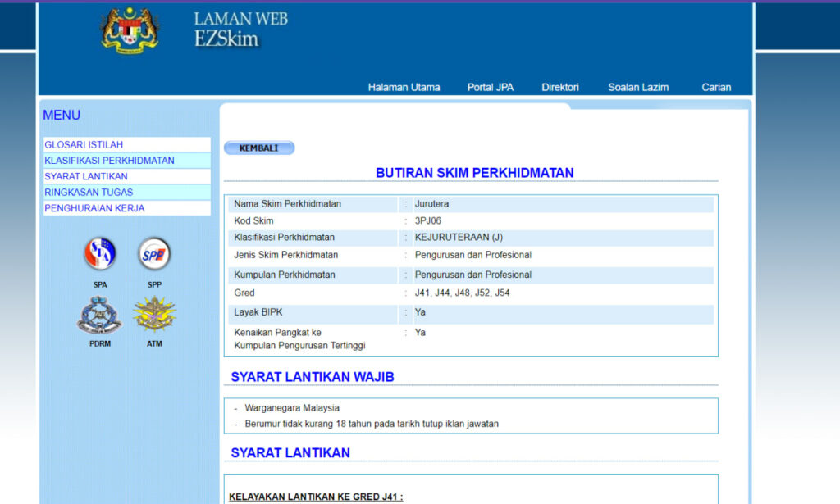Click the MENU sidebar heading
The height and width of the screenshot is (504, 840).
[62, 115]
